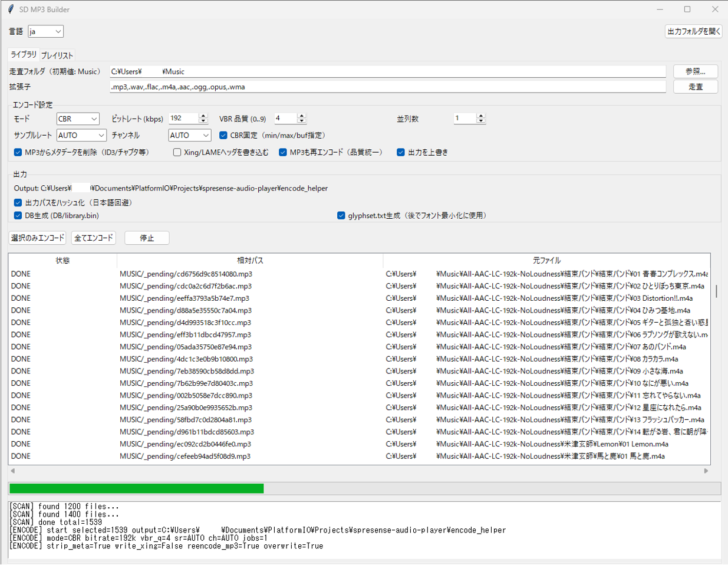Disable MP3からメタデータを削除 option
Image resolution: width=728 pixels, height=565 pixels.
(x=18, y=152)
